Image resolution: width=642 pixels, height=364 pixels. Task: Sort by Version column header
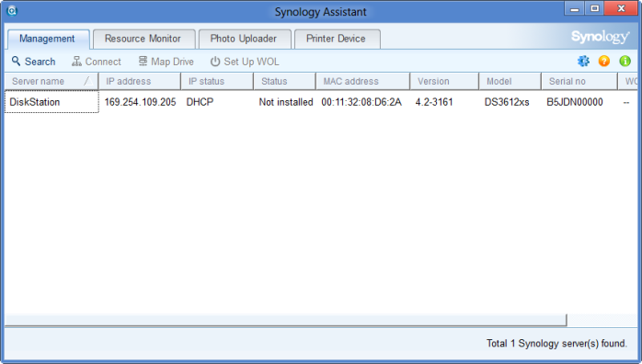tap(444, 82)
